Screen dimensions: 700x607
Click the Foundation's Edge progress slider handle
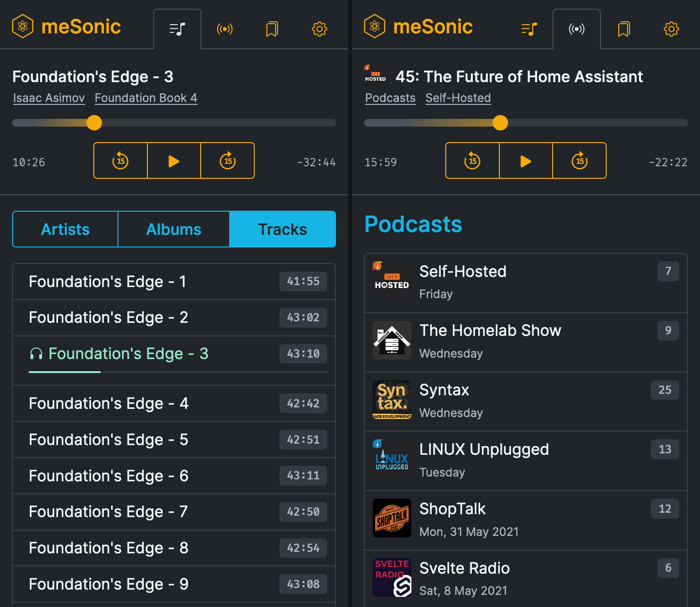94,123
